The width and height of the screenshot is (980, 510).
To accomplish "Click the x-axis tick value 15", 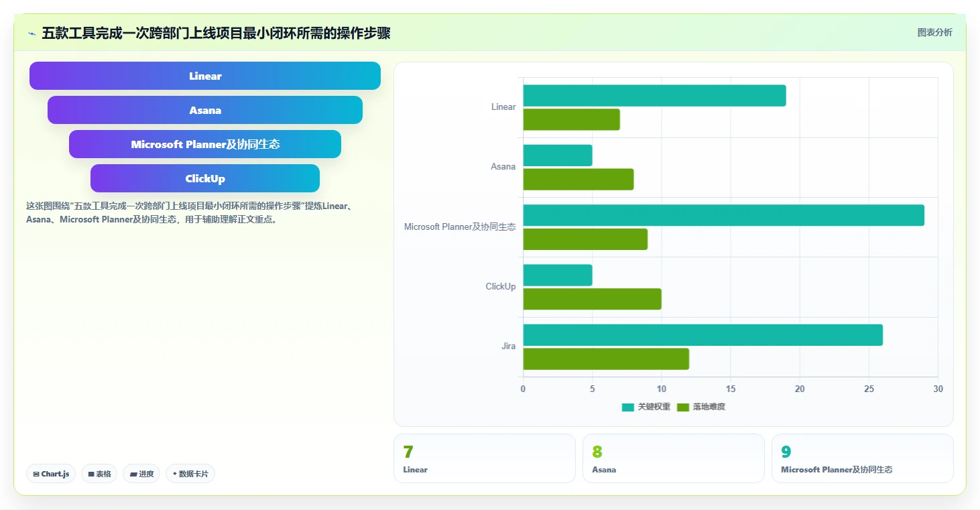I will (731, 389).
